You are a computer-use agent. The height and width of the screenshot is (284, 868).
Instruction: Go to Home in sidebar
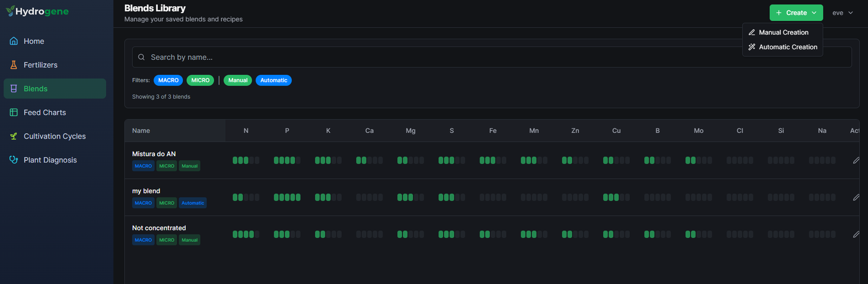coord(55,41)
